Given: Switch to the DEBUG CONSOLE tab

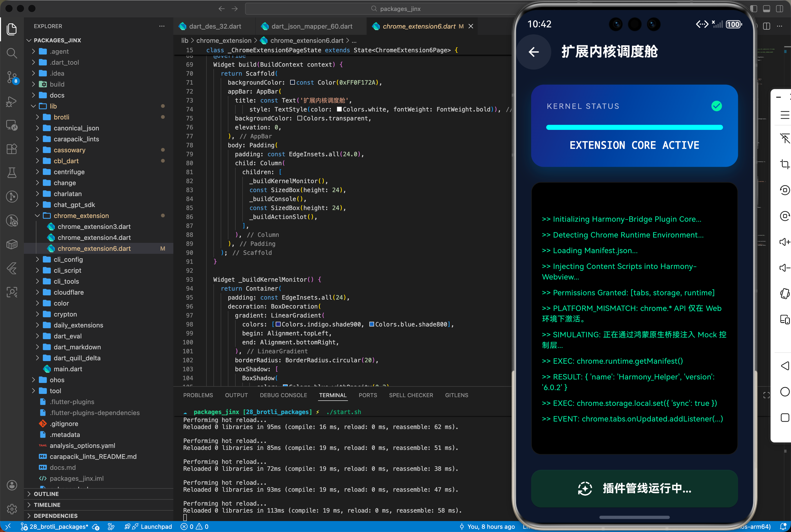Looking at the screenshot, I should [283, 395].
